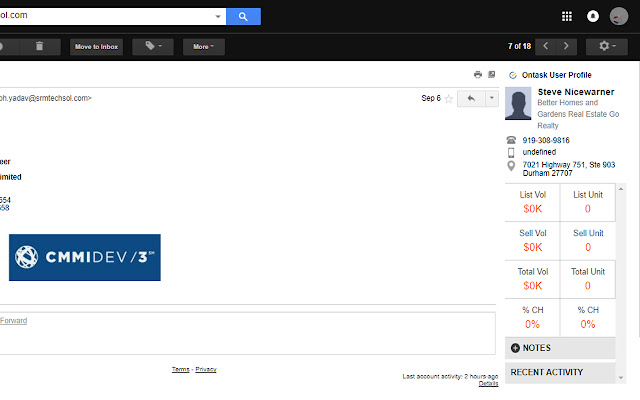Click the Total Unit 0 cell

coord(588,279)
